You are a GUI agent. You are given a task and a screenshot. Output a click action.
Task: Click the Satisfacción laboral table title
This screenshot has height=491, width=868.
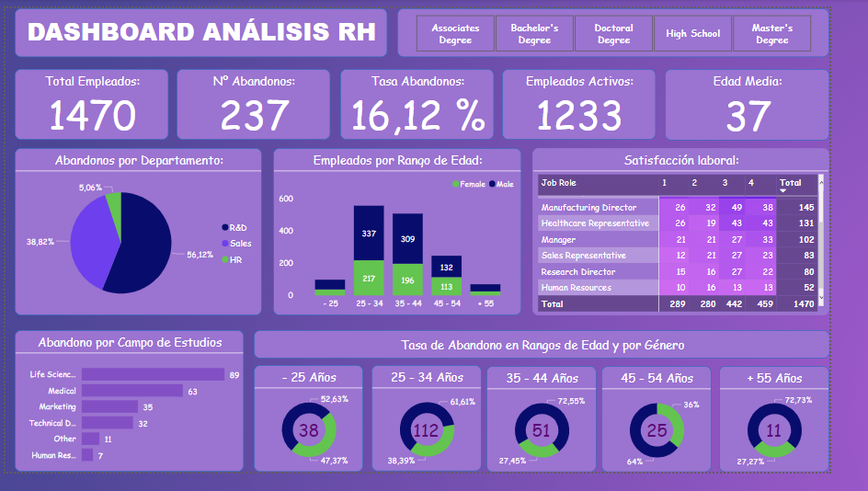click(x=681, y=161)
